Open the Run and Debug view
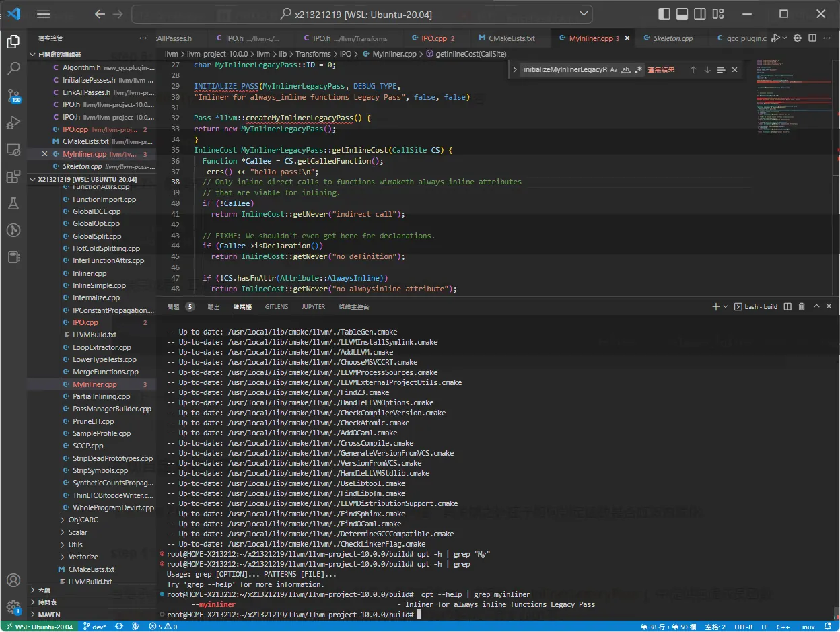 coord(13,122)
